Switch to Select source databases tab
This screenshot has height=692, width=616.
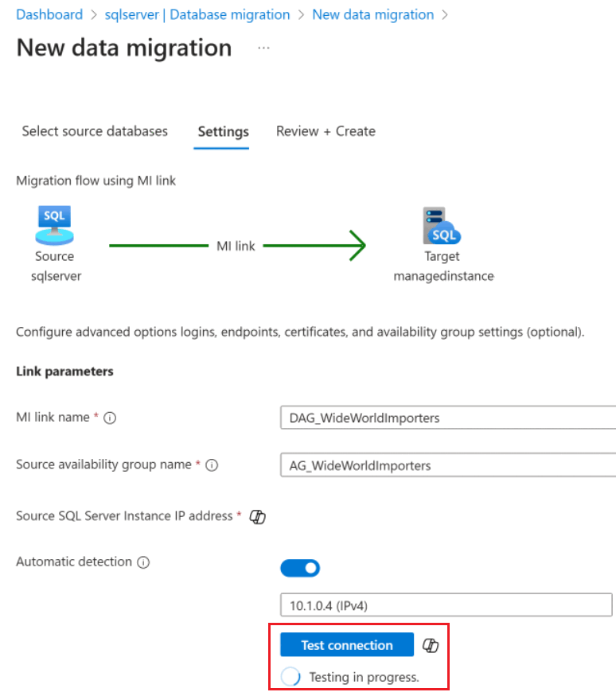[x=95, y=131]
